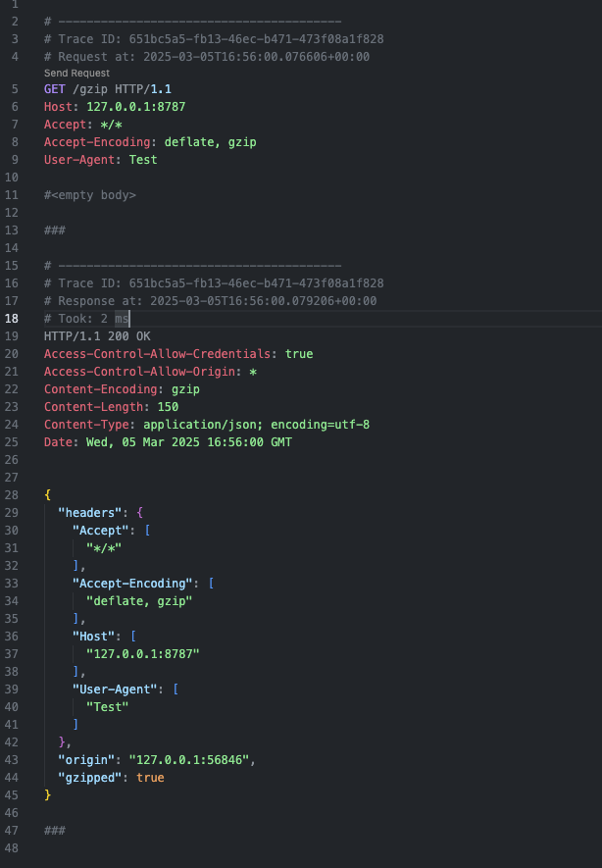The image size is (602, 868).
Task: Click the "deflate, gzip" JSON string
Action: coord(139,602)
